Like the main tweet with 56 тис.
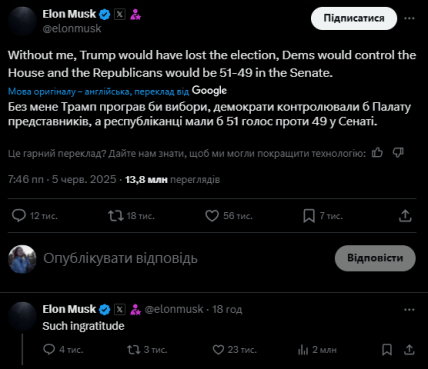Image resolution: width=428 pixels, height=369 pixels. click(212, 216)
